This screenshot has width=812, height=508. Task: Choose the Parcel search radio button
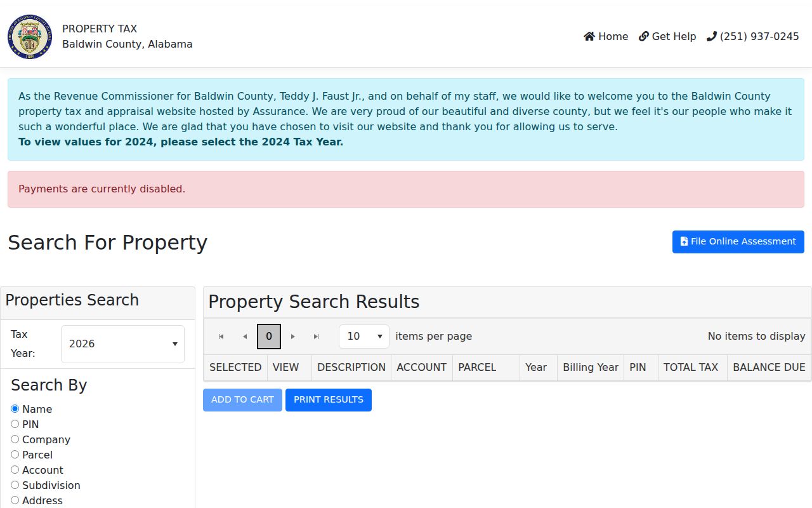15,455
